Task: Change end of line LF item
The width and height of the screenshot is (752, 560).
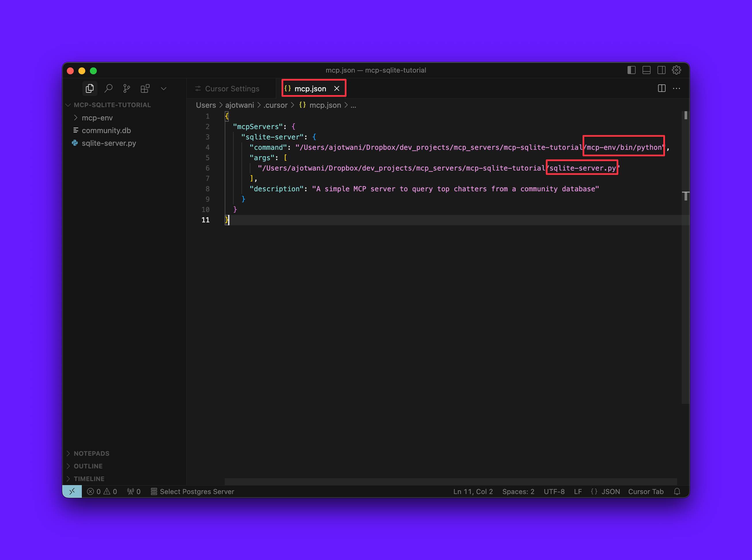Action: tap(578, 491)
